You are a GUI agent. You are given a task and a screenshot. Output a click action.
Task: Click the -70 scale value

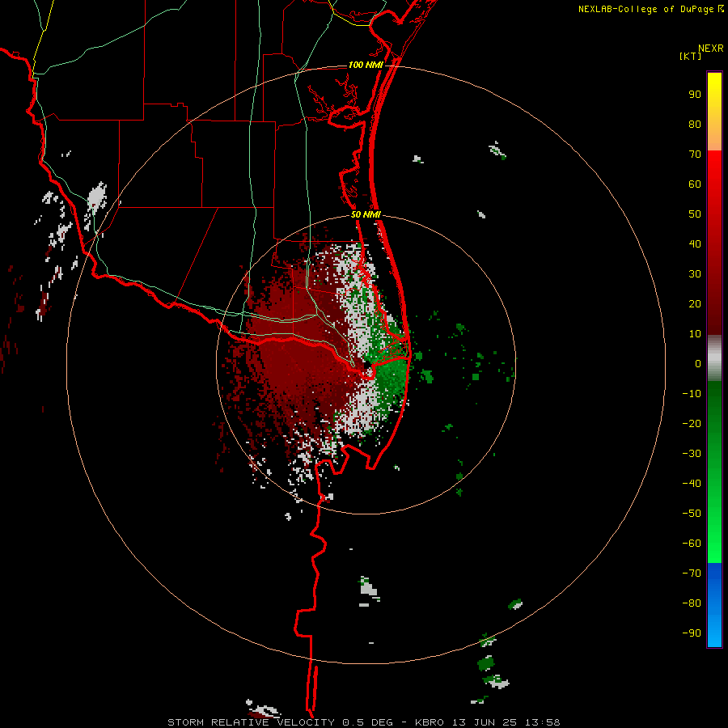pyautogui.click(x=692, y=573)
